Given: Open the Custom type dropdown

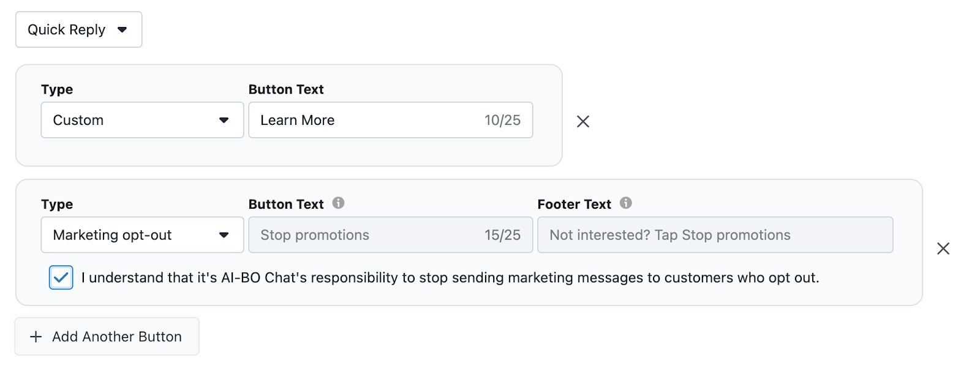Looking at the screenshot, I should 141,120.
